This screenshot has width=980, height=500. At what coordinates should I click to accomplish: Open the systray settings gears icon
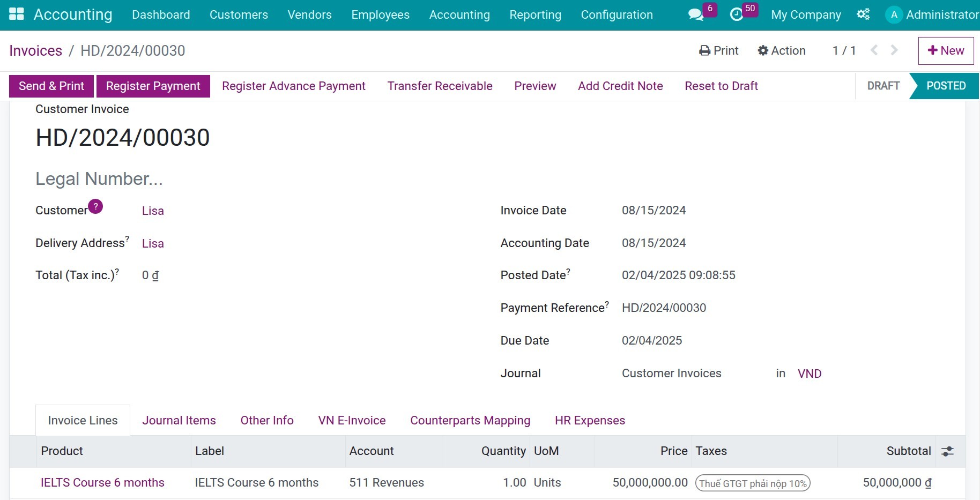(x=863, y=14)
